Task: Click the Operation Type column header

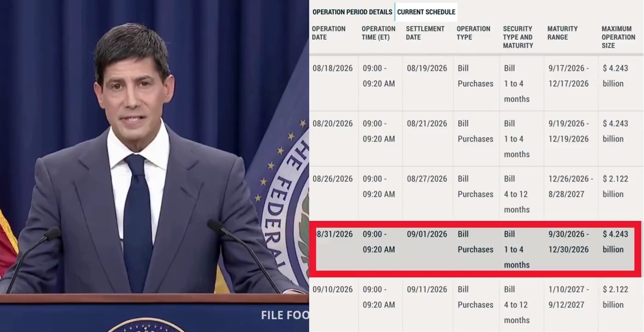Action: tap(473, 33)
